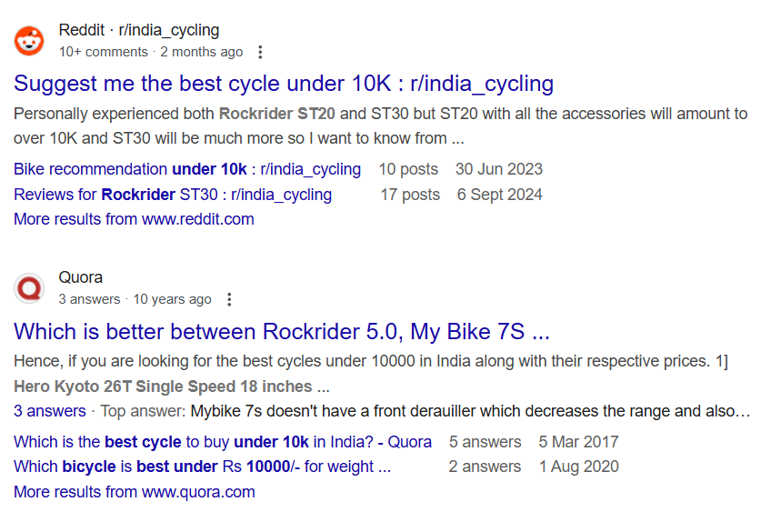This screenshot has width=761, height=532.
Task: Click the 'Quora' source name
Action: point(80,277)
